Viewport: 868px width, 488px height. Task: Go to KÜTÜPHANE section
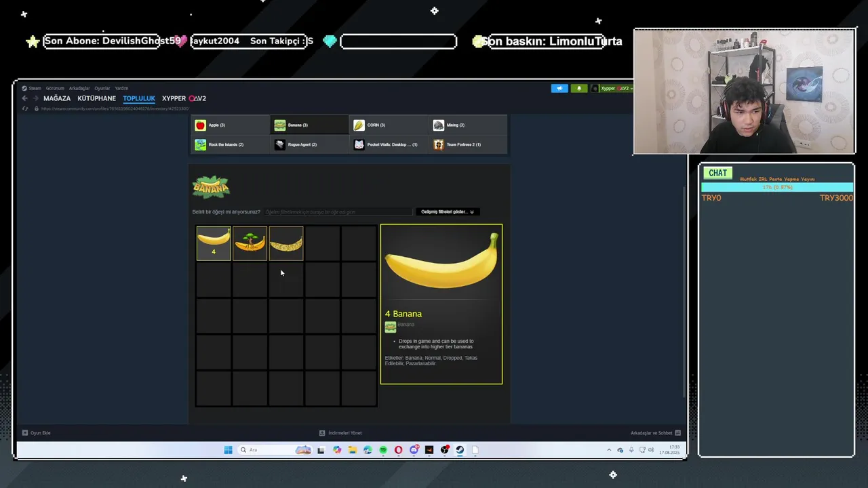[96, 98]
